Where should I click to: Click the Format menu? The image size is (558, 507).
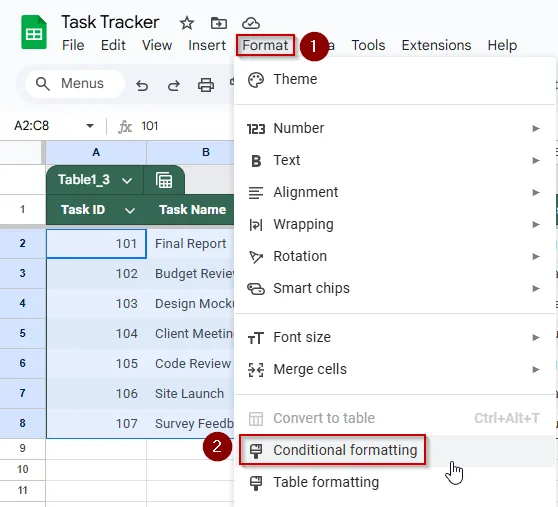click(265, 46)
